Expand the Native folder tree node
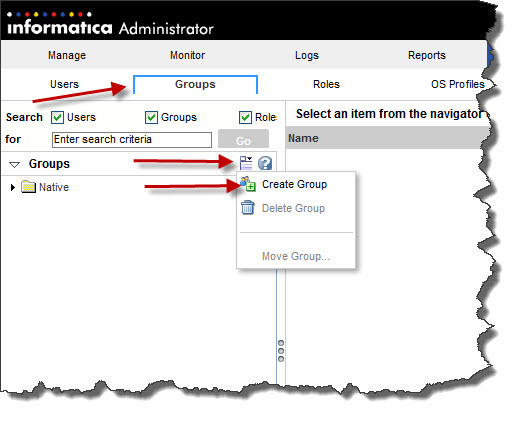This screenshot has width=520, height=421. coord(13,187)
